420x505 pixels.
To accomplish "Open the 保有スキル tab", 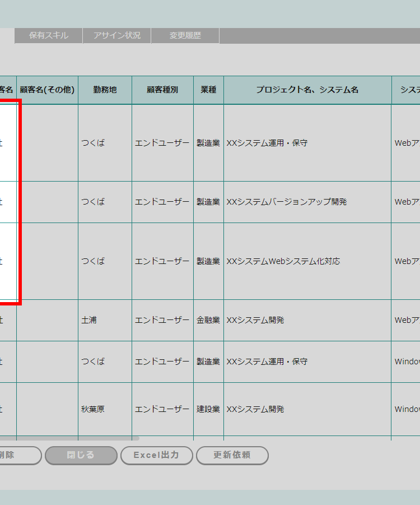I will (x=49, y=35).
